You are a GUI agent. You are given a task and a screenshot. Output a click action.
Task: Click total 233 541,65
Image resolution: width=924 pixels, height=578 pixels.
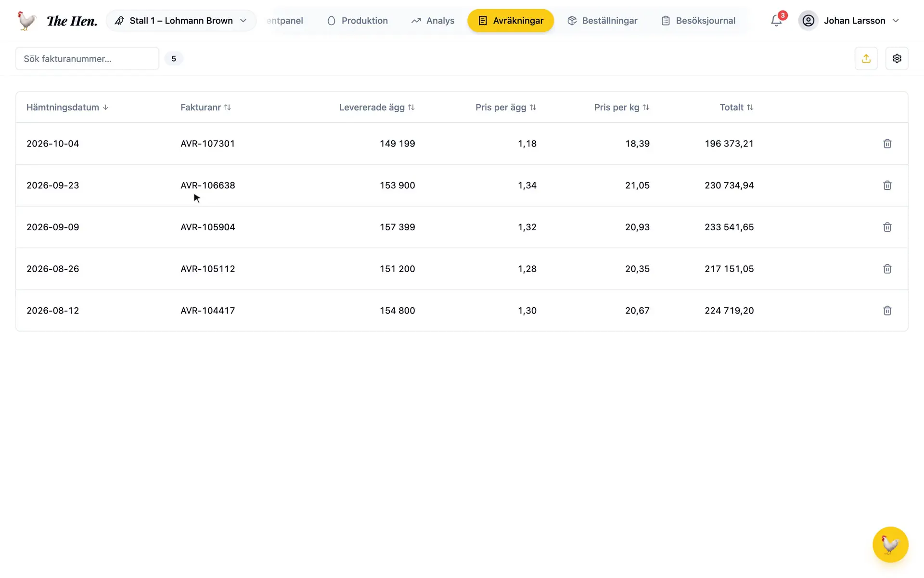[x=729, y=227]
